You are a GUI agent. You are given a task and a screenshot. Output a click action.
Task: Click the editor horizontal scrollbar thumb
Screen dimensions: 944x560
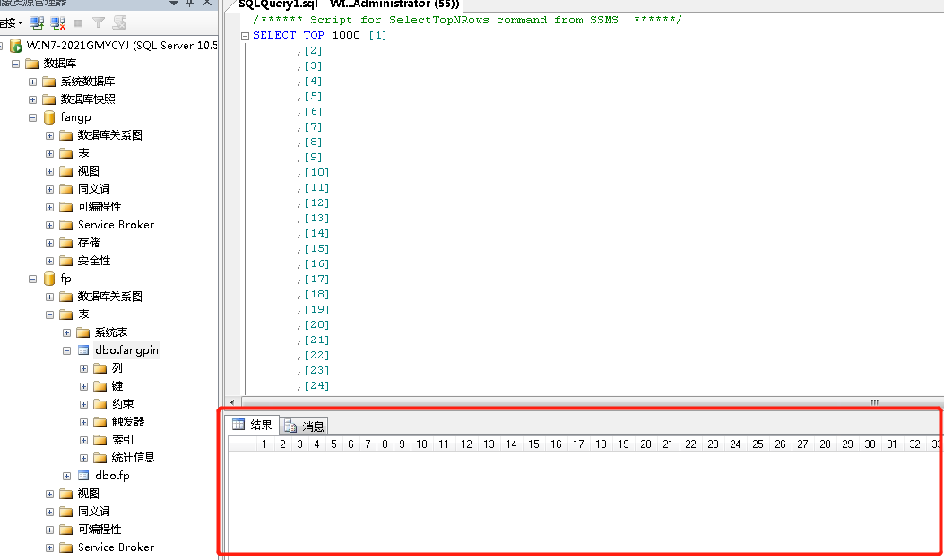click(592, 401)
